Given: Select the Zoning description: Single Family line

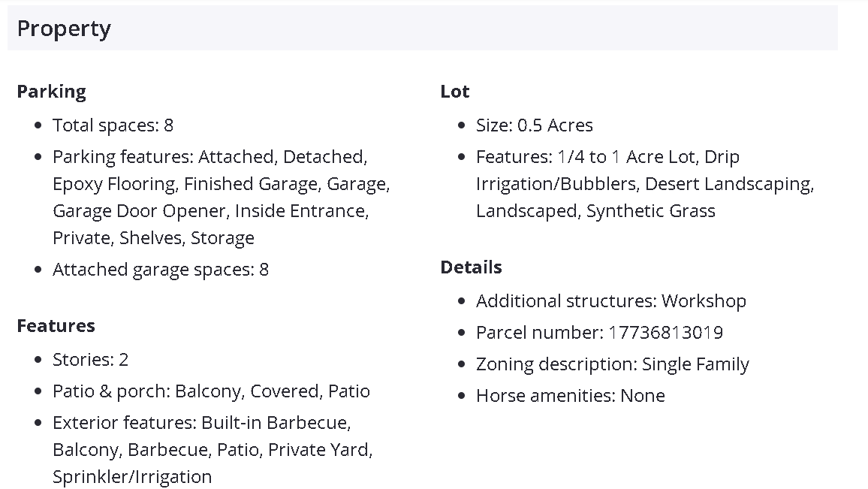Looking at the screenshot, I should pyautogui.click(x=612, y=364).
